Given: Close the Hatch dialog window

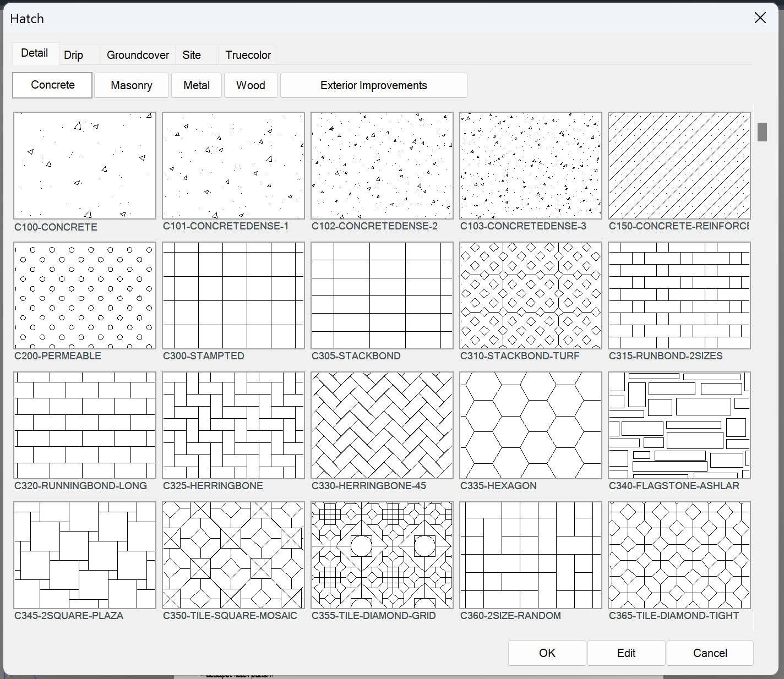Looking at the screenshot, I should [x=760, y=18].
